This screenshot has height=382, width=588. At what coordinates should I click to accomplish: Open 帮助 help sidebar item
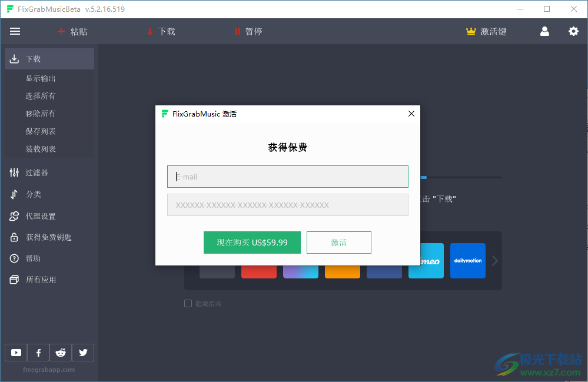tap(25, 258)
